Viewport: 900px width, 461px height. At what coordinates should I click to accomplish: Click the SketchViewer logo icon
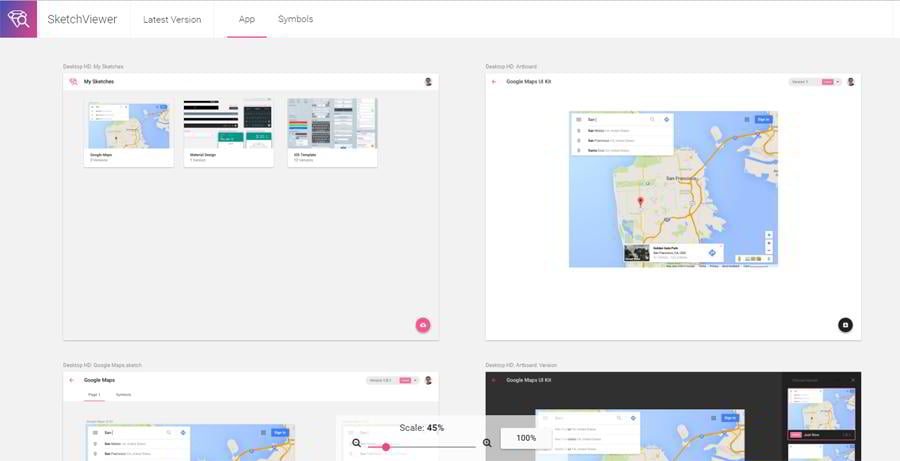pos(18,19)
